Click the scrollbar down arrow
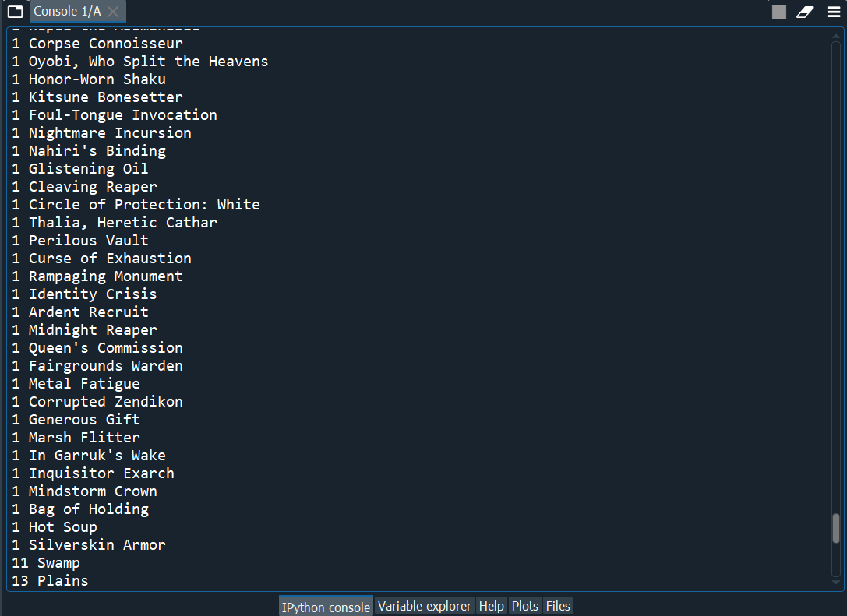The image size is (847, 616). pyautogui.click(x=835, y=582)
